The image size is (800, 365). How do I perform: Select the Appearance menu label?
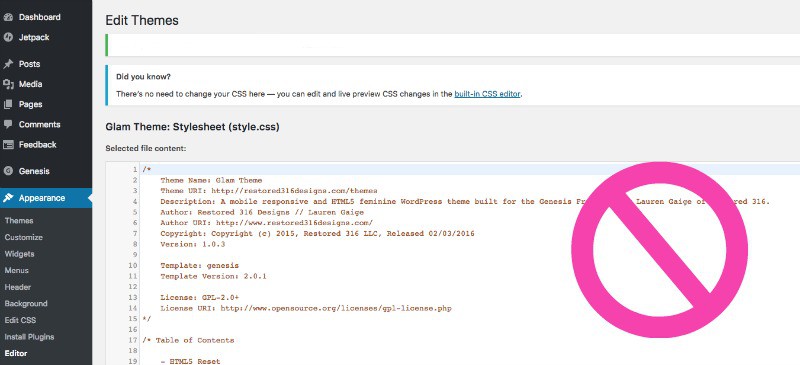[x=42, y=198]
